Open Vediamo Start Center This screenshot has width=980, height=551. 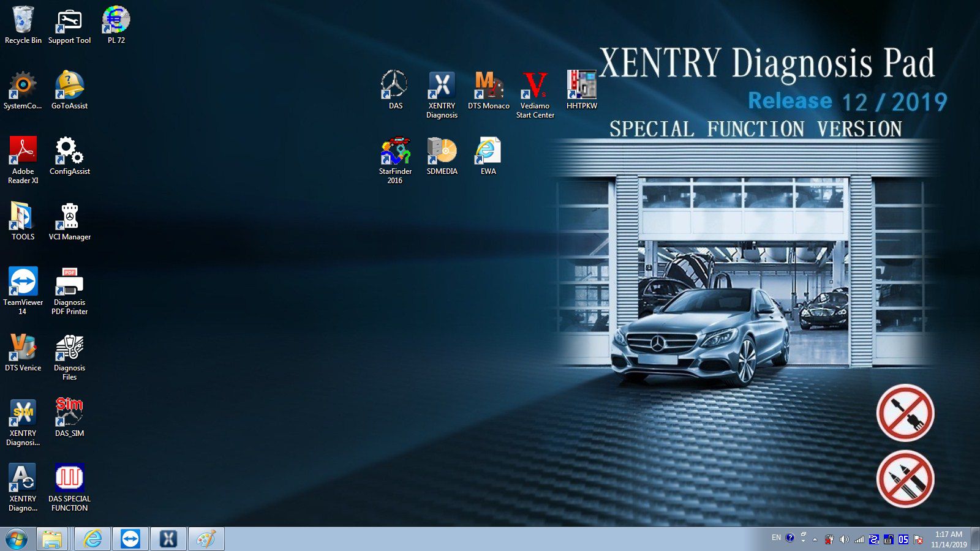(x=535, y=95)
